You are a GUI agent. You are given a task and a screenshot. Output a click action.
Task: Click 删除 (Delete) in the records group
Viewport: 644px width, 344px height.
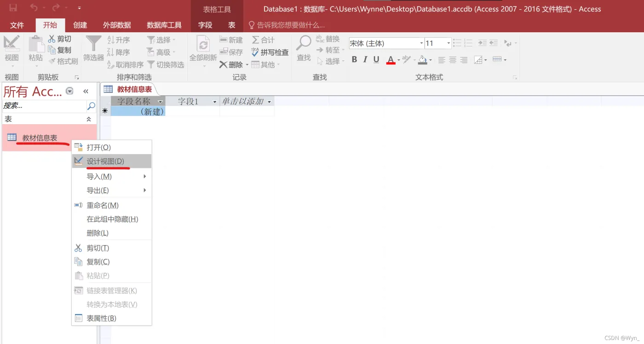click(x=231, y=65)
